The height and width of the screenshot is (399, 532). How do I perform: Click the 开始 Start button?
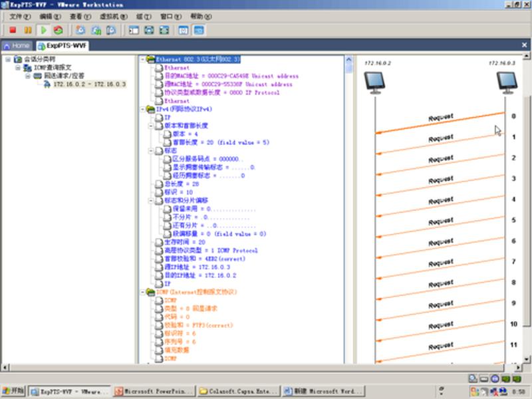pyautogui.click(x=13, y=391)
